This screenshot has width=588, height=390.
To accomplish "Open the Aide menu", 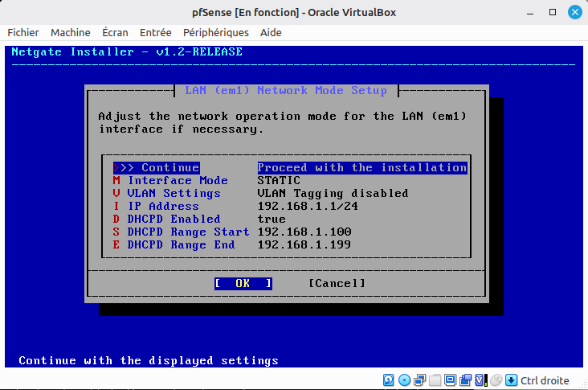I will point(271,33).
